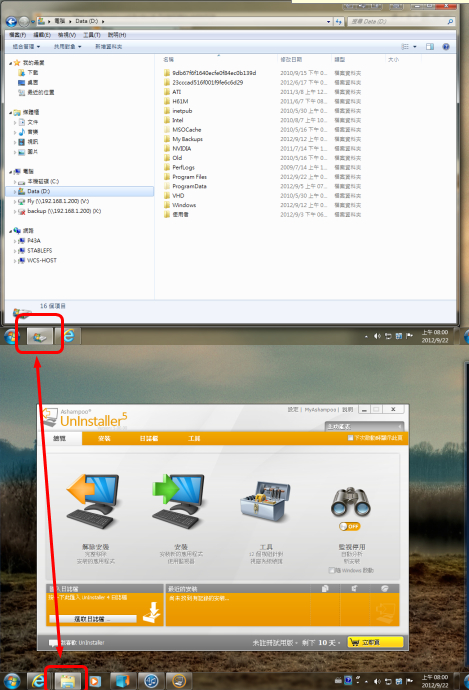The image size is (469, 690).
Task: Select the Music library icon in navigation pane
Action: pos(22,132)
